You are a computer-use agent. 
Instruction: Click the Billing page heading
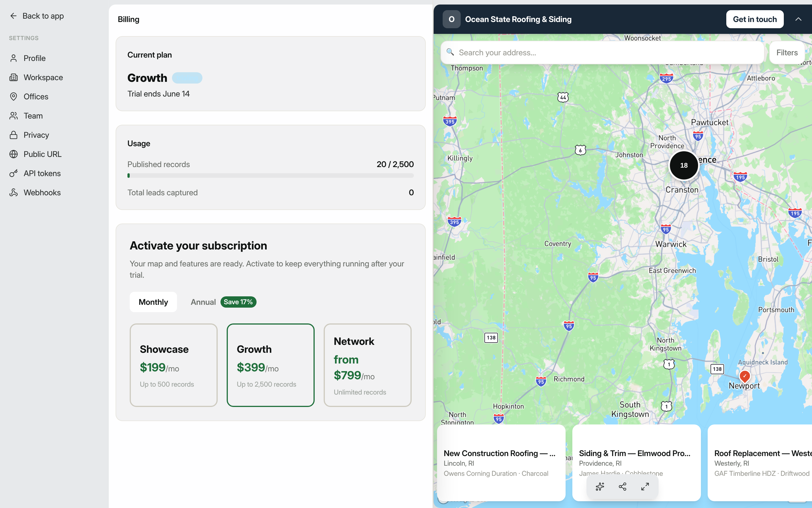click(x=129, y=19)
